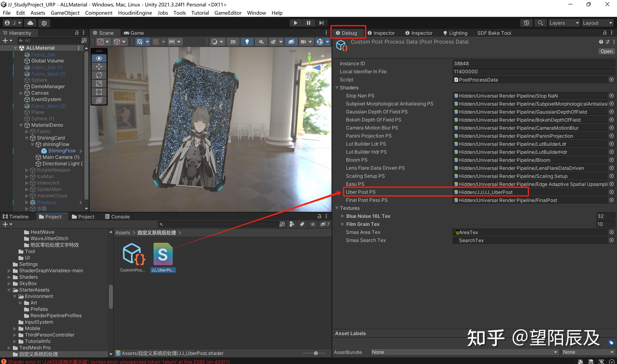
Task: Toggle scene lighting with the bulb icon
Action: click(x=247, y=41)
